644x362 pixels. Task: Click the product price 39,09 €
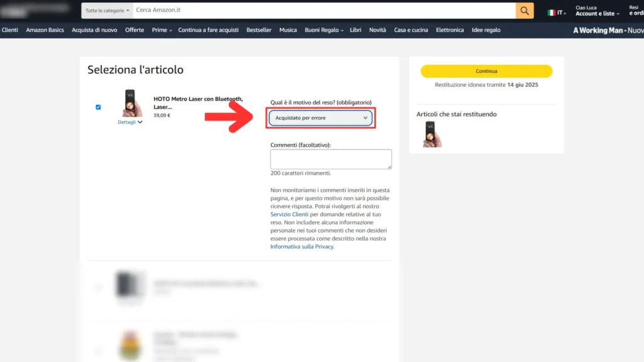[x=162, y=116]
